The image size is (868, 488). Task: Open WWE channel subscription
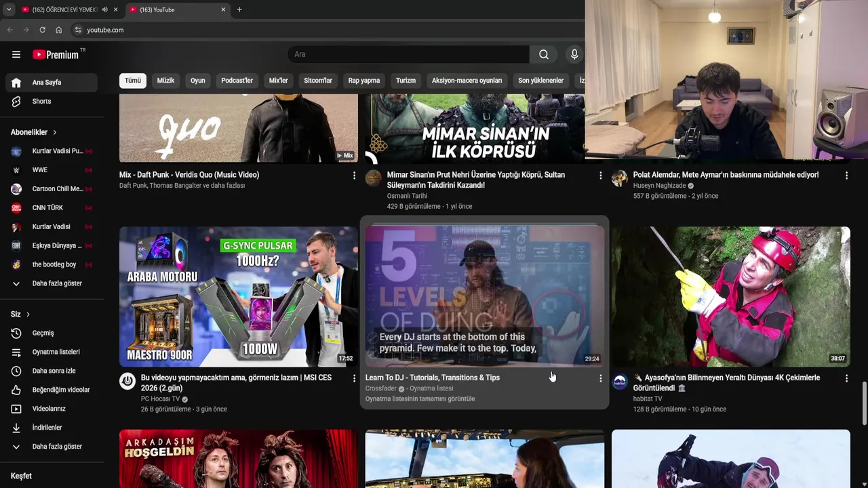click(x=52, y=170)
